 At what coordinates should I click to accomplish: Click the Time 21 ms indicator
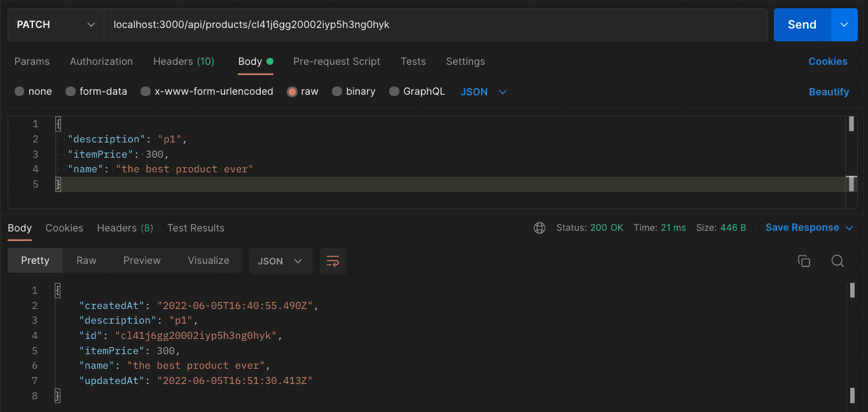[x=659, y=228]
